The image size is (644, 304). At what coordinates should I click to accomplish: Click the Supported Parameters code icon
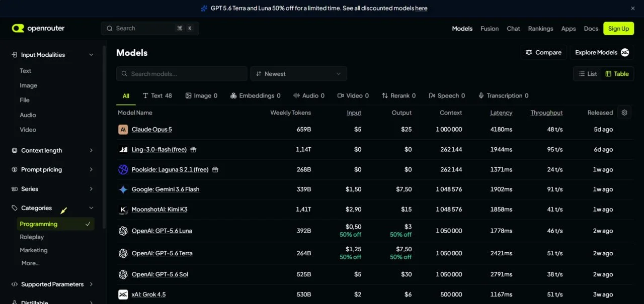tap(14, 284)
